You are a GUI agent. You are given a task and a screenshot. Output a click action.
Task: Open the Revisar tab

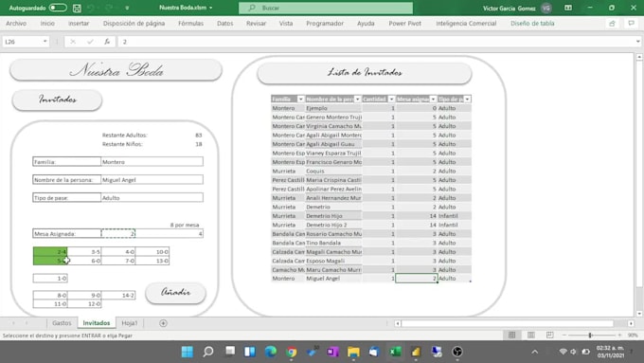click(257, 24)
